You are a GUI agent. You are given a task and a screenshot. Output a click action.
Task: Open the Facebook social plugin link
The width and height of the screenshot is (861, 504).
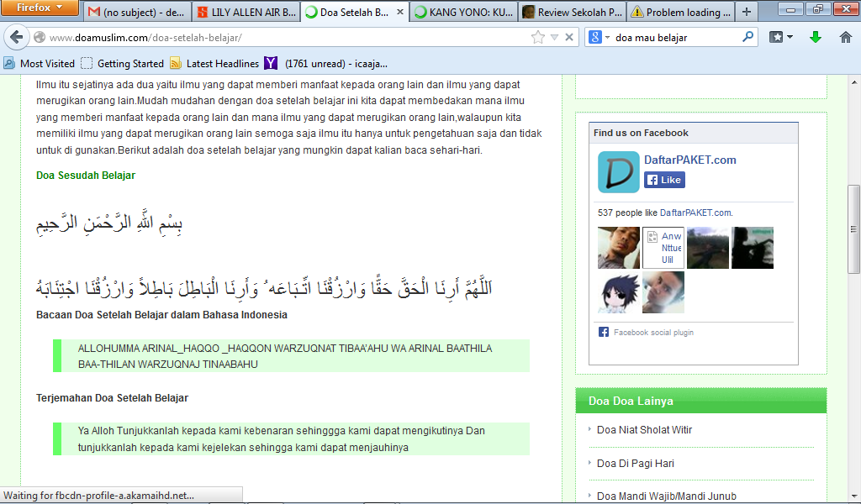click(x=653, y=333)
